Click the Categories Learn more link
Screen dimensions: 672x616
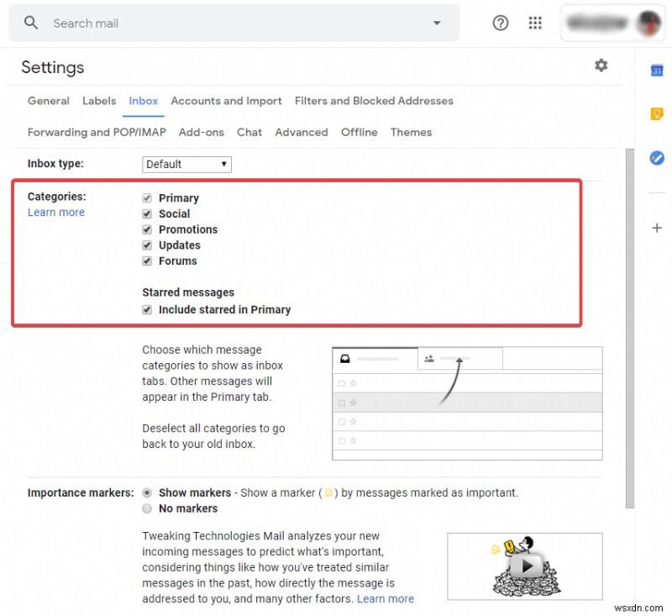coord(56,212)
